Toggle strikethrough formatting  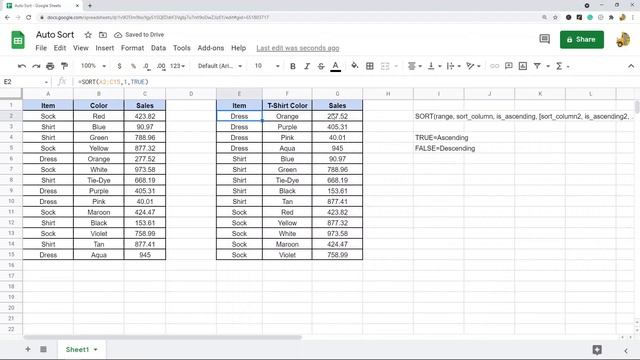click(321, 66)
